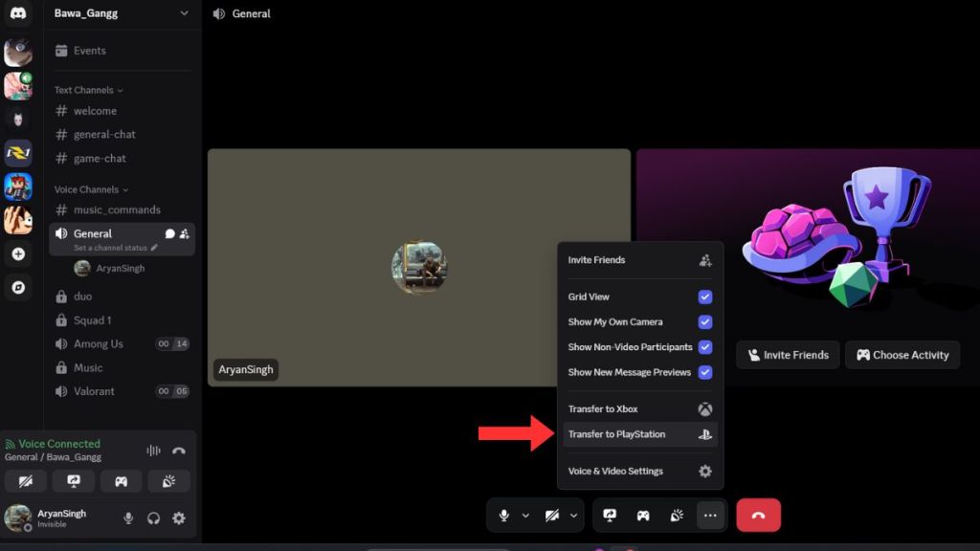
Task: Toggle noise suppression icon in Voice Connected panel
Action: tap(153, 451)
